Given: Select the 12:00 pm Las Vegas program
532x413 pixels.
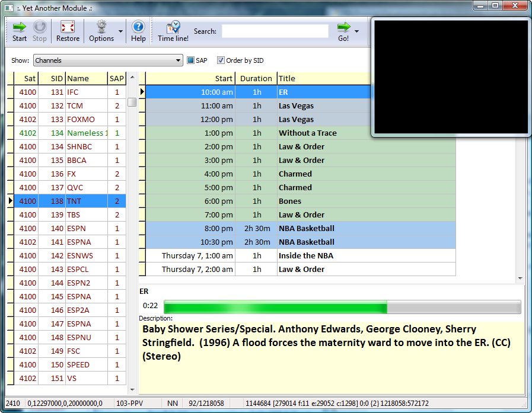Looking at the screenshot, I should [259, 119].
